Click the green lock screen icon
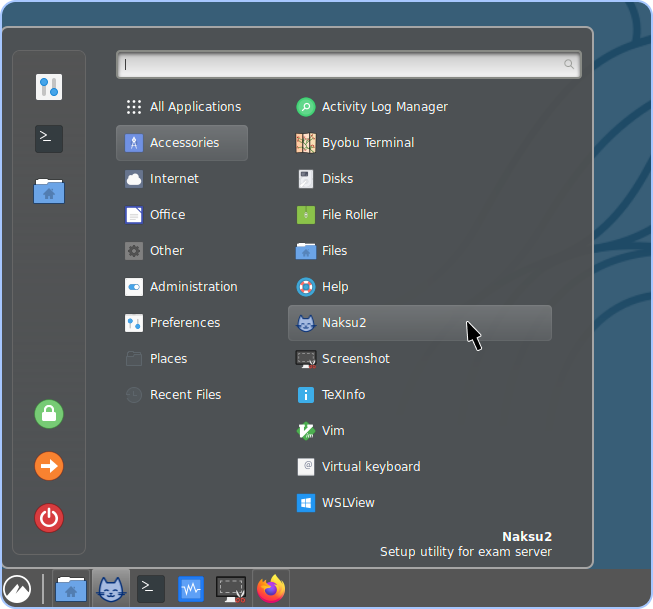653x609 pixels. tap(49, 414)
